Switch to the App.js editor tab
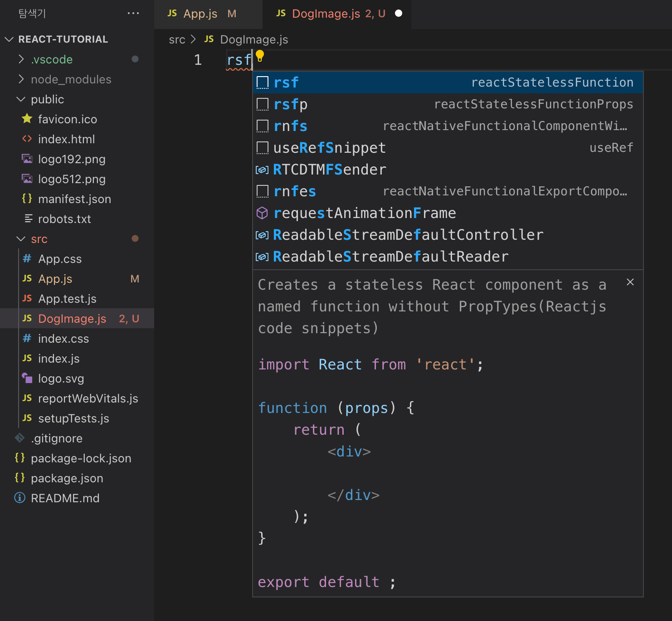The height and width of the screenshot is (621, 672). click(208, 14)
